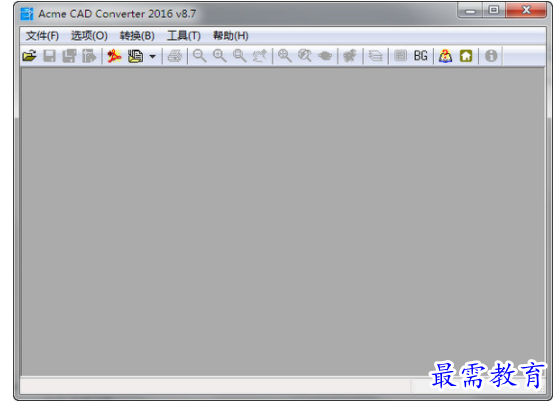The height and width of the screenshot is (407, 553).
Task: Click the Print icon
Action: (175, 56)
